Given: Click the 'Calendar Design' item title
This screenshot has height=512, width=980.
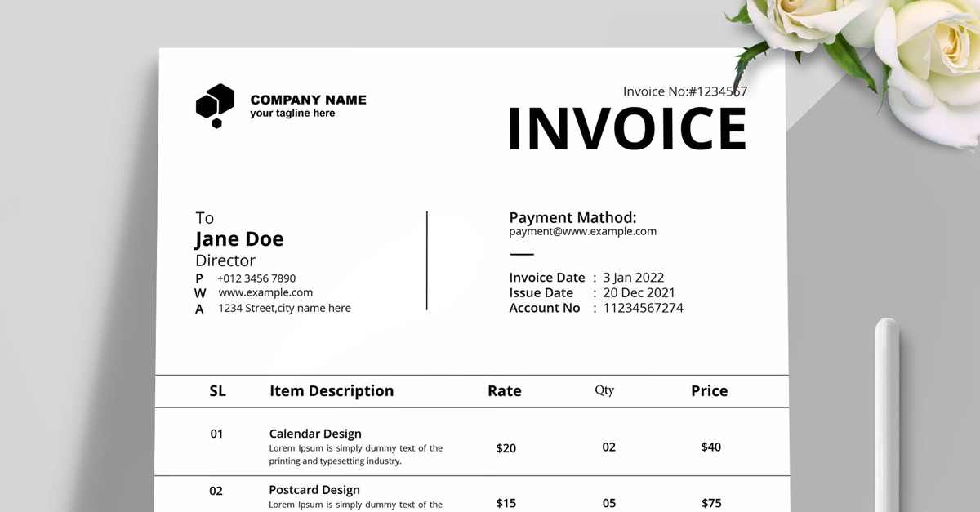Looking at the screenshot, I should 315,434.
